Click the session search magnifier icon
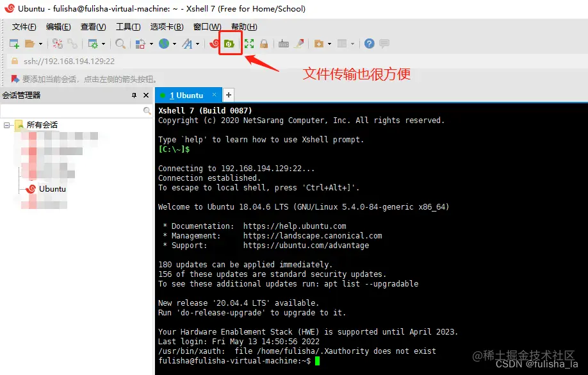 (147, 111)
